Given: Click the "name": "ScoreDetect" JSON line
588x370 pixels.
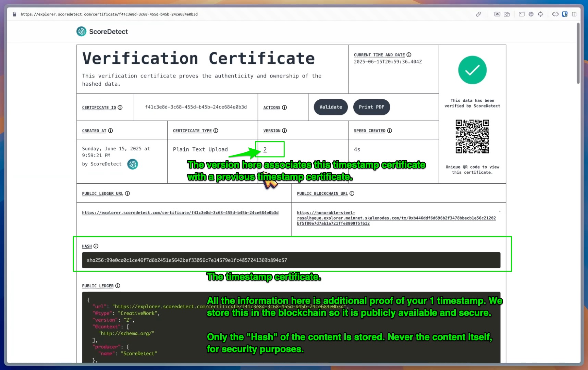Looking at the screenshot, I should [127, 354].
